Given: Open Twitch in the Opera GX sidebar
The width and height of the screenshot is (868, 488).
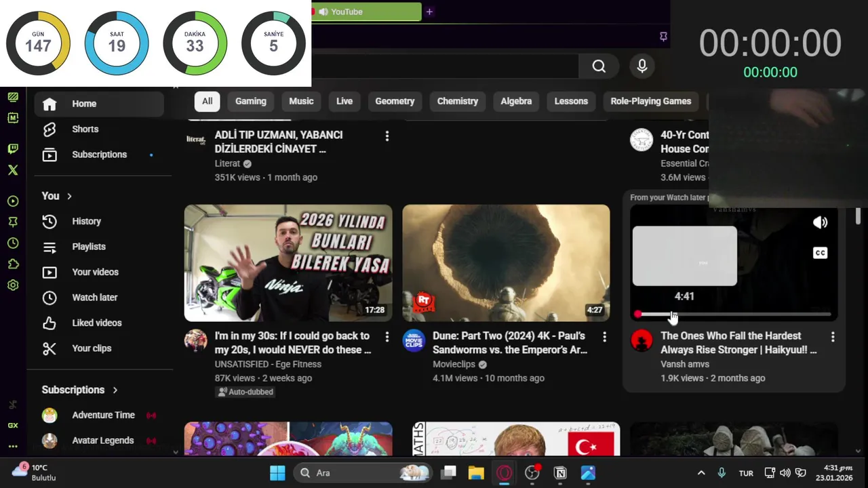Looking at the screenshot, I should 13,148.
